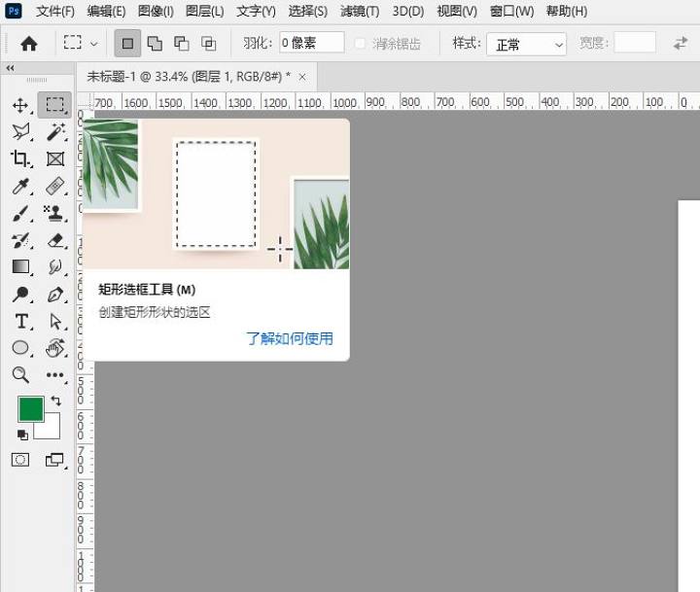Select the Blur tool

click(x=55, y=267)
